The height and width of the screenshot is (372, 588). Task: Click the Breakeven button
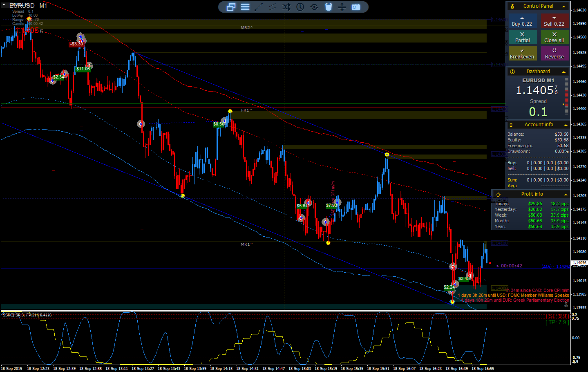point(522,54)
